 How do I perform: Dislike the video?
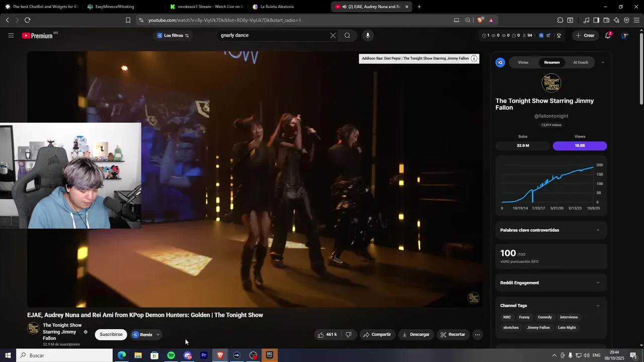point(349,334)
